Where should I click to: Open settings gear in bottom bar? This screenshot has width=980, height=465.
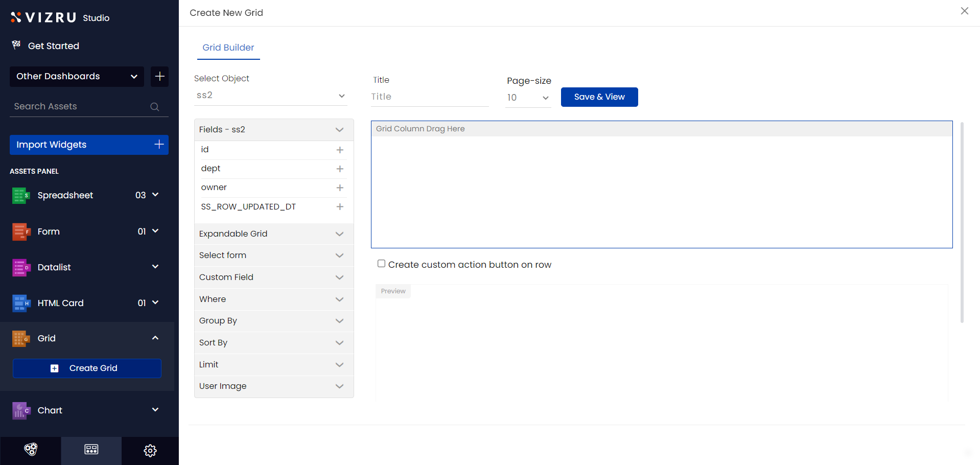(150, 450)
